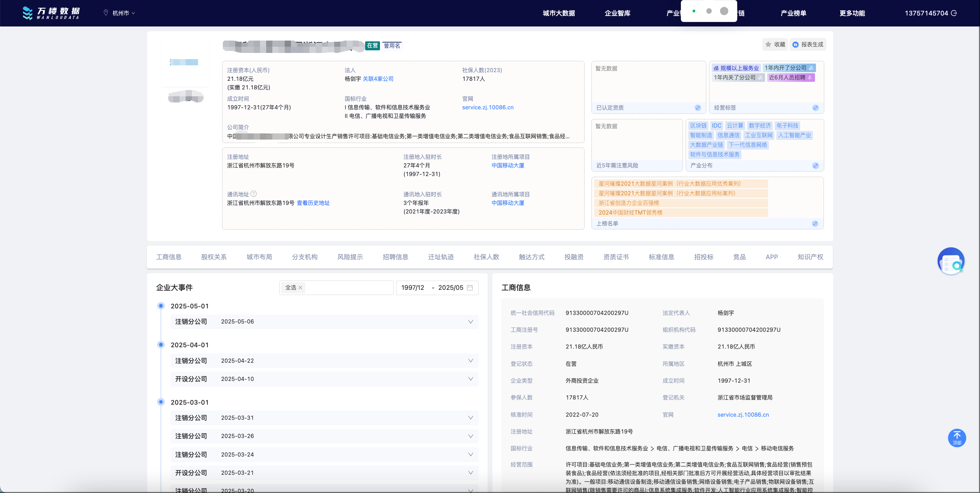Screen dimensions: 980x493
Task: Open the 企业智库 navigation menu
Action: tap(617, 13)
